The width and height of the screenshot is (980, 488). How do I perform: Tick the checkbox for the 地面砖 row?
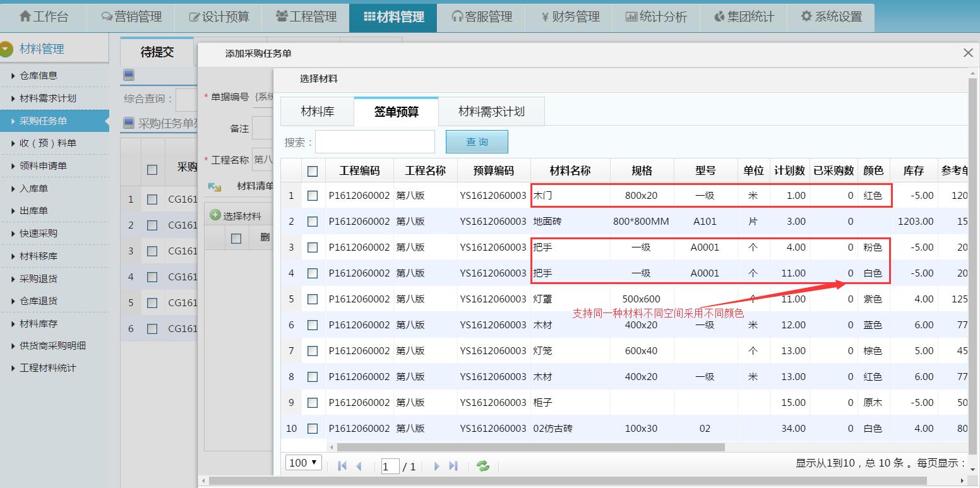pos(313,222)
